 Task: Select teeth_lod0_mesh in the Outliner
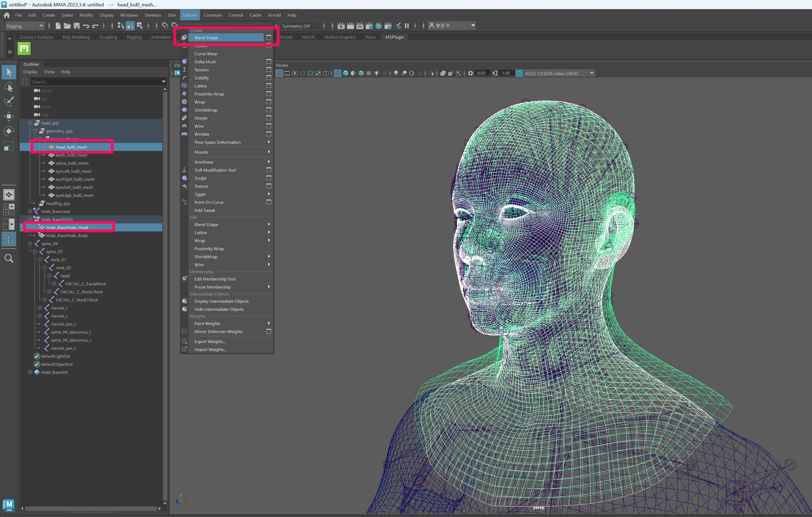tap(71, 155)
